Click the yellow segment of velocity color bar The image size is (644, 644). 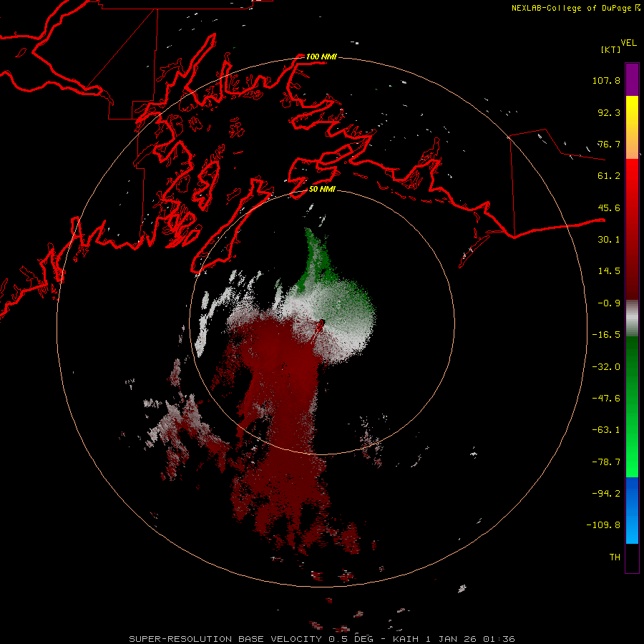(x=632, y=111)
